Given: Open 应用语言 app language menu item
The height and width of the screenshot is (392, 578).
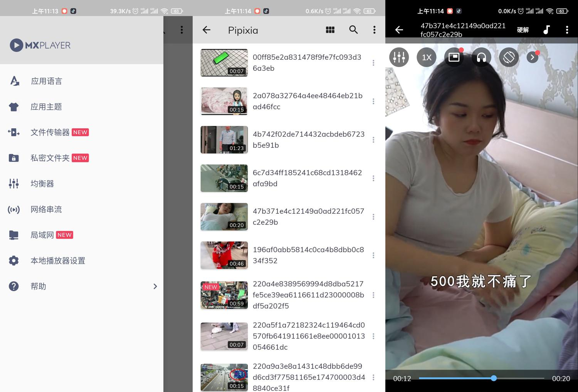Looking at the screenshot, I should [46, 81].
